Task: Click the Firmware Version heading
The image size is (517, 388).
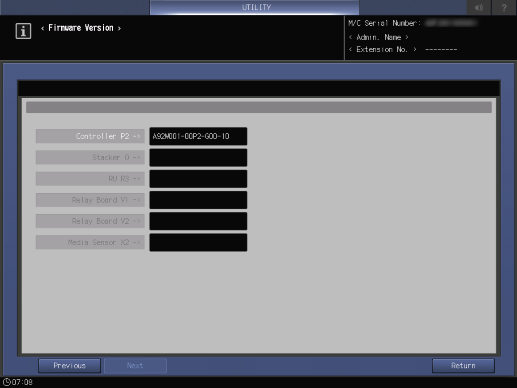Action: pyautogui.click(x=81, y=28)
